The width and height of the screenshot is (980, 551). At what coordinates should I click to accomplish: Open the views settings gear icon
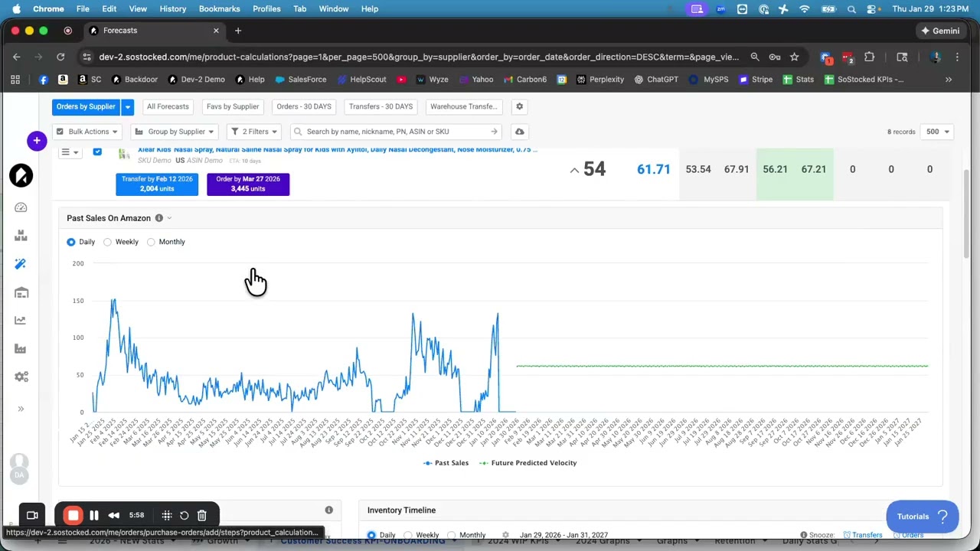click(x=519, y=106)
